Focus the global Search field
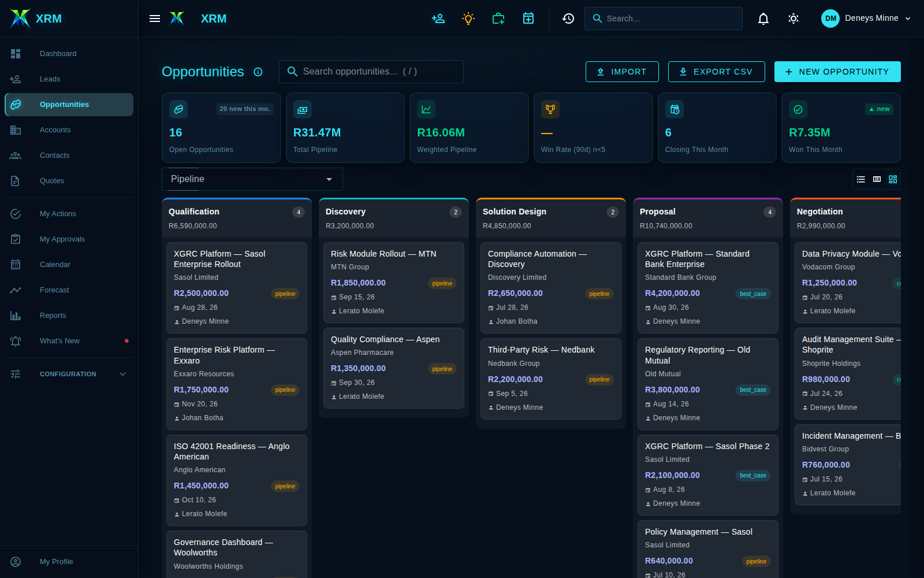 click(x=664, y=18)
